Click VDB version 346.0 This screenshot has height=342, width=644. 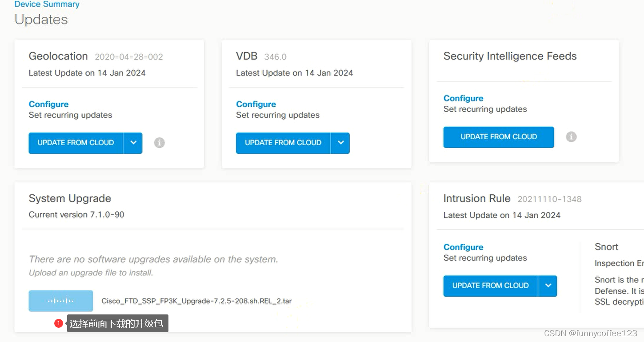click(x=275, y=57)
